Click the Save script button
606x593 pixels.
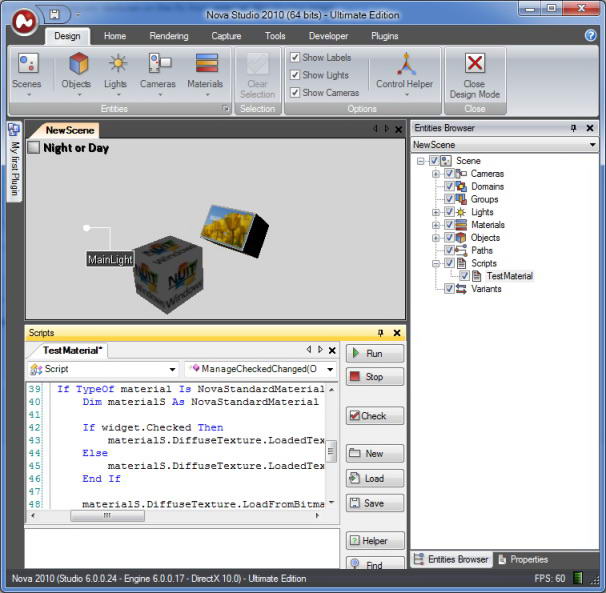pyautogui.click(x=374, y=503)
